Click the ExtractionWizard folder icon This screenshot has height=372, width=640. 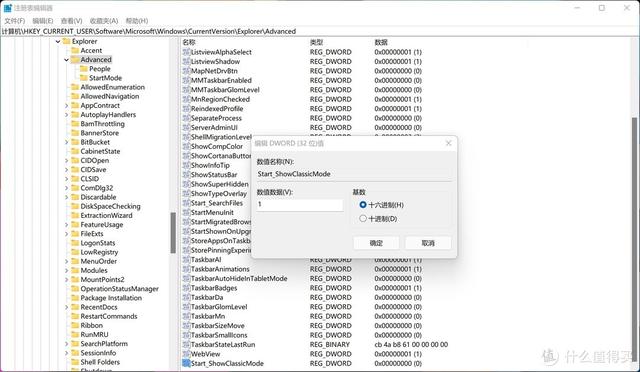tap(75, 215)
